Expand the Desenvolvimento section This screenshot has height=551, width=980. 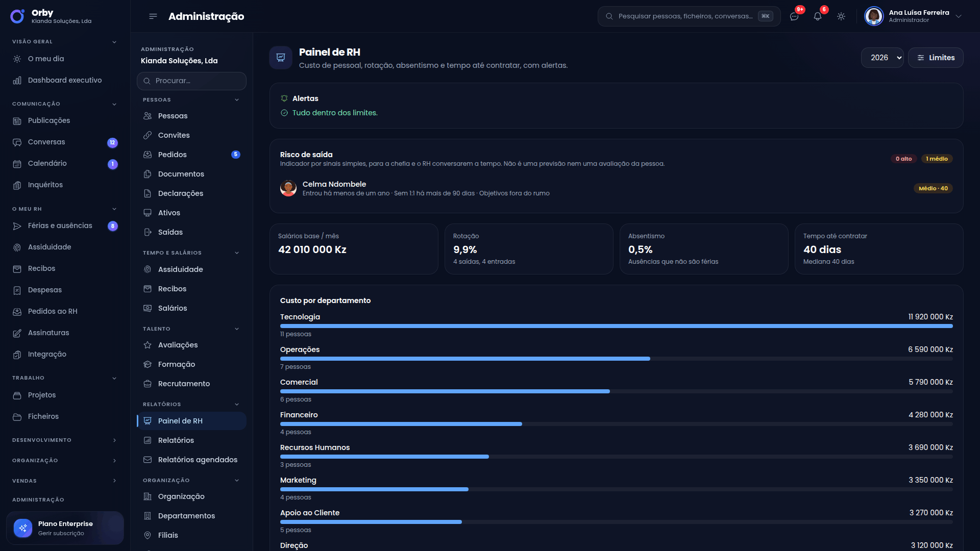pos(114,440)
